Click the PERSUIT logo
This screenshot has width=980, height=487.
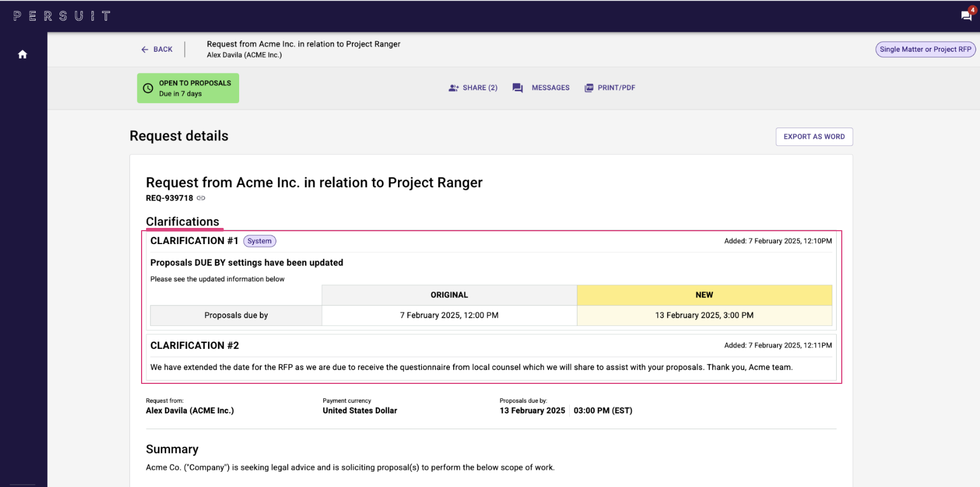pyautogui.click(x=62, y=16)
